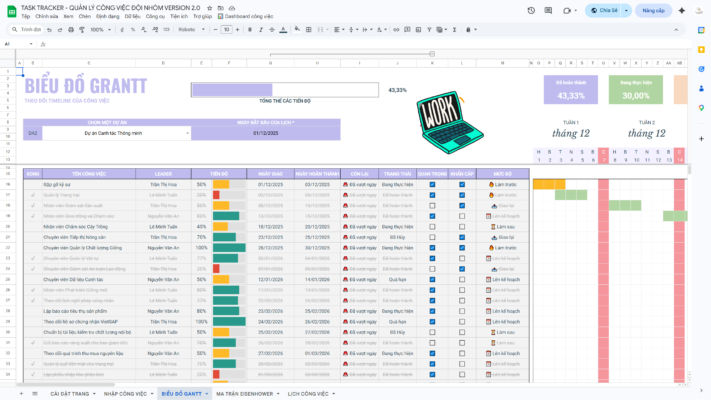Collapse the toolbar with the chevron

(x=676, y=29)
